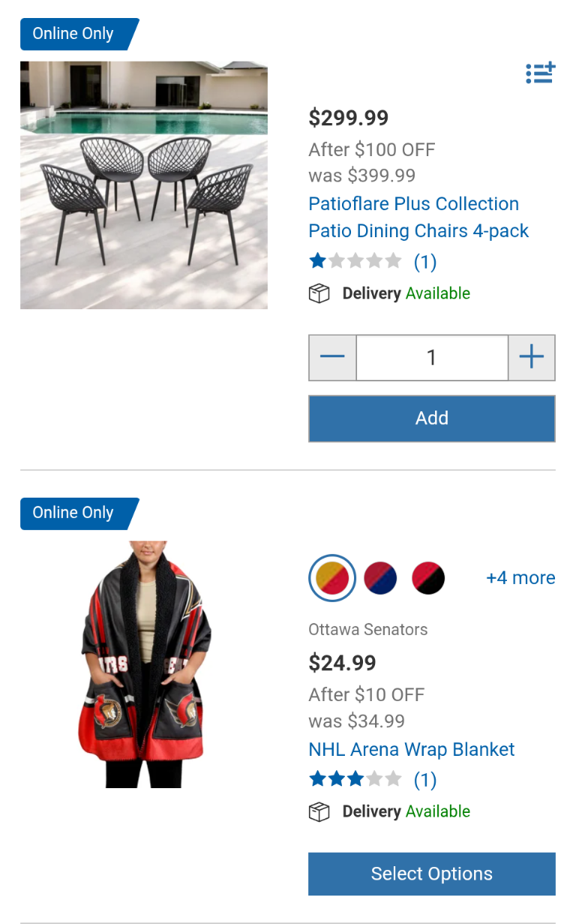Select the yellow and red color swatch
The height and width of the screenshot is (924, 576).
pyautogui.click(x=332, y=578)
